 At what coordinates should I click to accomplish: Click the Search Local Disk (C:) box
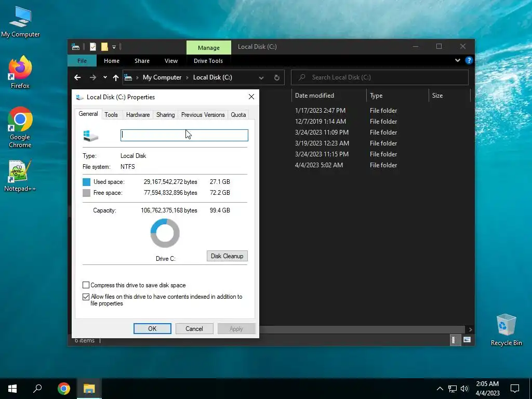(x=380, y=77)
